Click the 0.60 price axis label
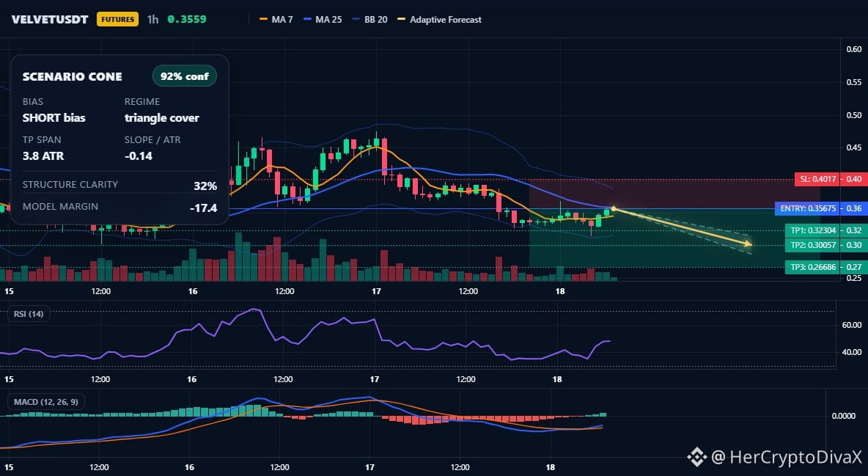The width and height of the screenshot is (868, 476). pos(854,48)
